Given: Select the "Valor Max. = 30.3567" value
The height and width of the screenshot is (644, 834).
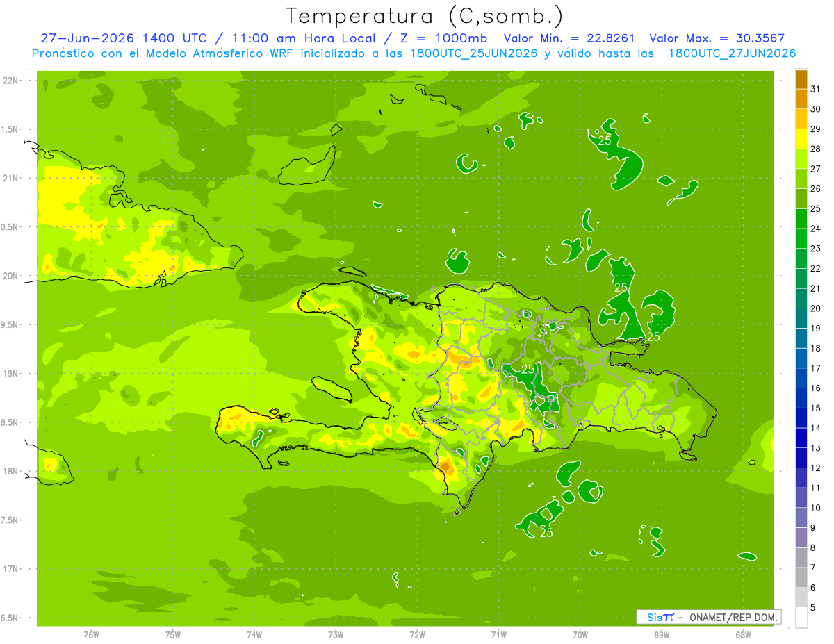Looking at the screenshot, I should [717, 38].
